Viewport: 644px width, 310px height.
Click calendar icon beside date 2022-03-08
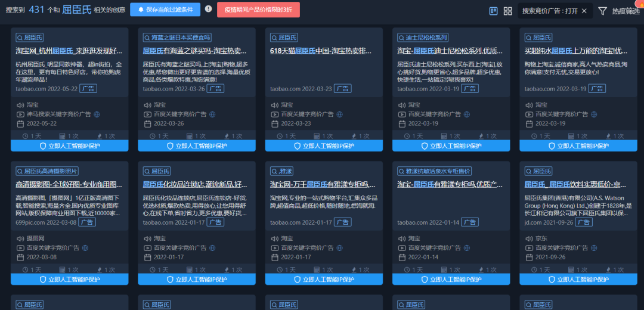[x=20, y=257]
